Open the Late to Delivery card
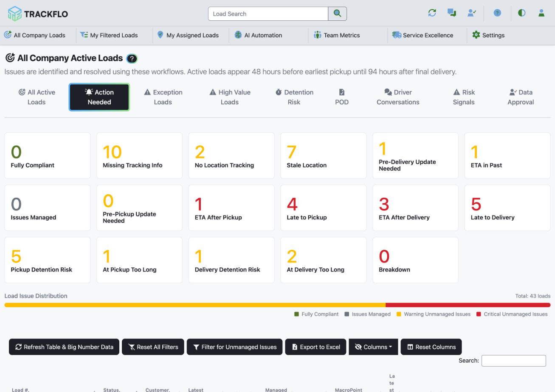Image resolution: width=555 pixels, height=392 pixels. 507,208
